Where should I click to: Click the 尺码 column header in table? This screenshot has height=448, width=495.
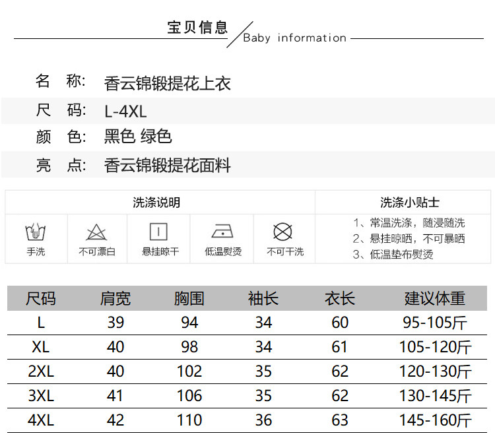tap(41, 299)
